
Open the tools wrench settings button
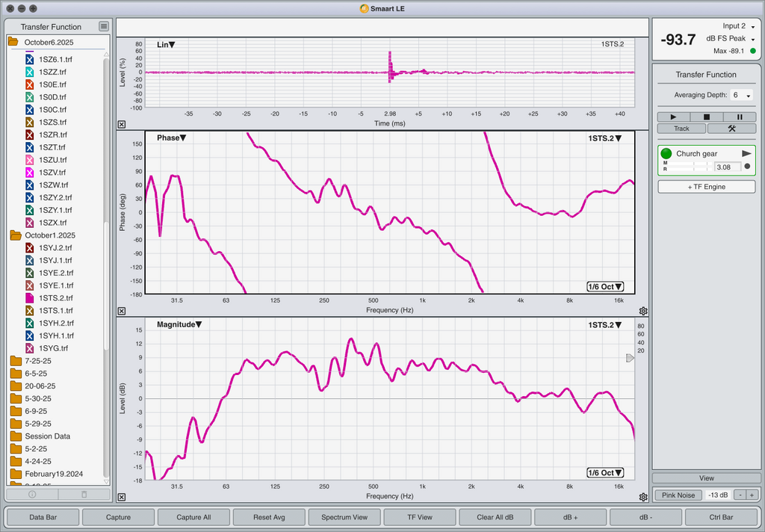[732, 129]
